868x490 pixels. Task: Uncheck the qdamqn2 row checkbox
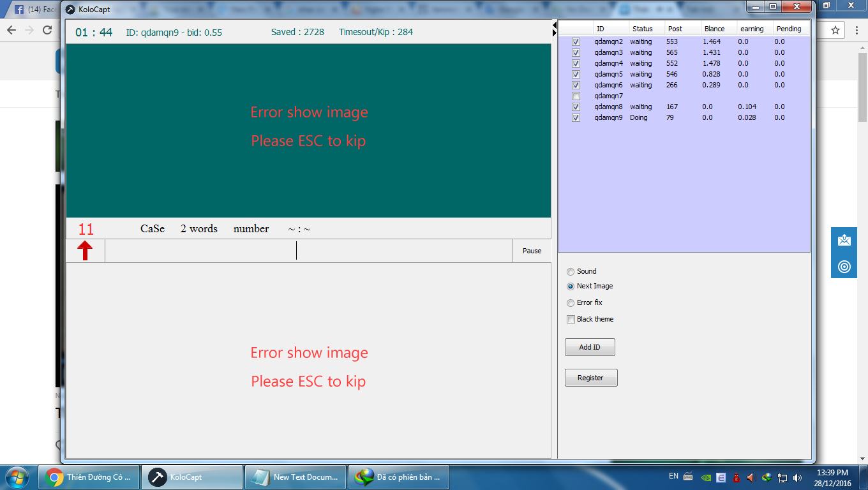576,41
